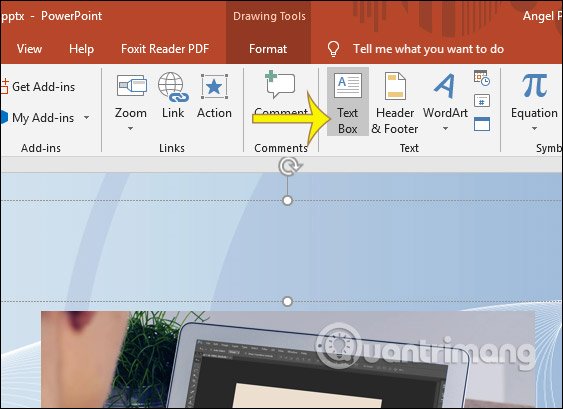Open the Foxit Reader PDF tab
Viewport: 563px width, 409px height.
pyautogui.click(x=165, y=49)
